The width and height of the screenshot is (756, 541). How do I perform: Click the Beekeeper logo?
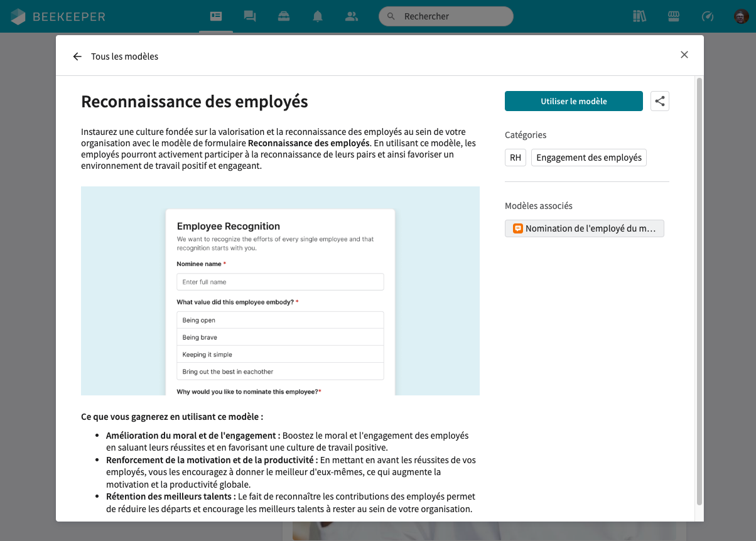[57, 16]
